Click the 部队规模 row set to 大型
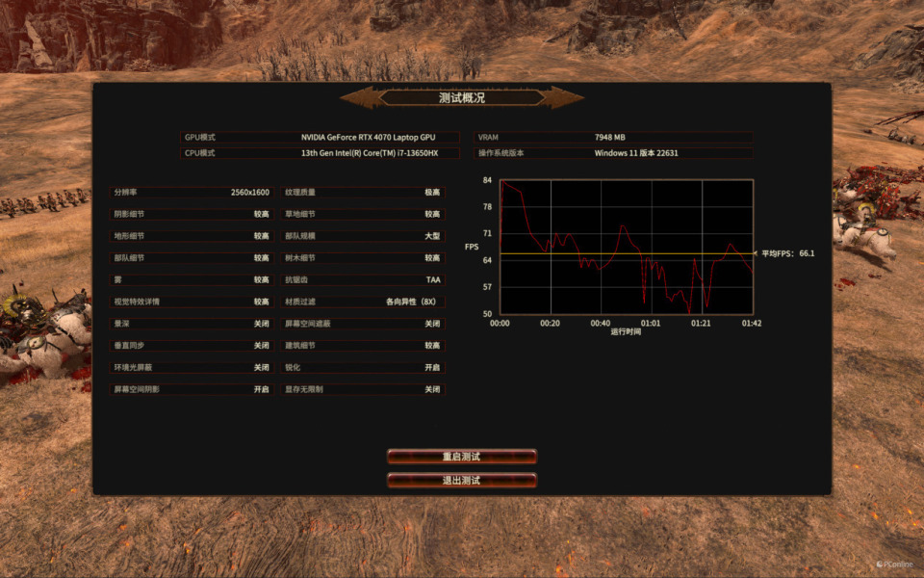 363,236
